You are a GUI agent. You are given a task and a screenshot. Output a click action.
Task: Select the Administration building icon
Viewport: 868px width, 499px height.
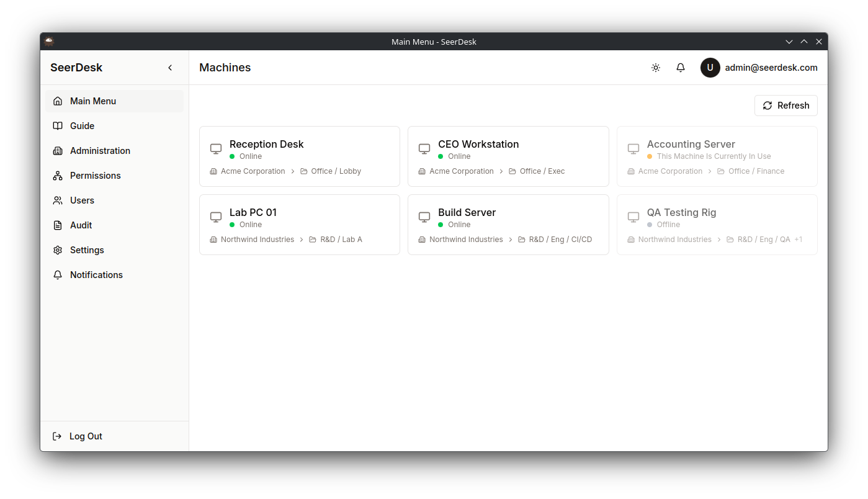coord(57,150)
